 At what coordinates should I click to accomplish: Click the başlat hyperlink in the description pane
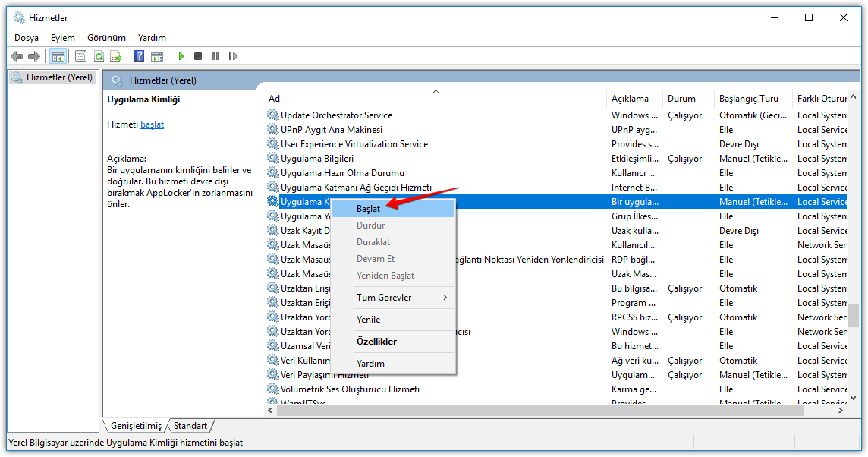152,124
